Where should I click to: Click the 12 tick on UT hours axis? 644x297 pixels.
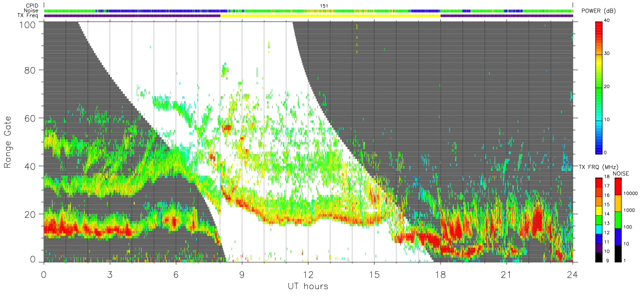(x=308, y=274)
